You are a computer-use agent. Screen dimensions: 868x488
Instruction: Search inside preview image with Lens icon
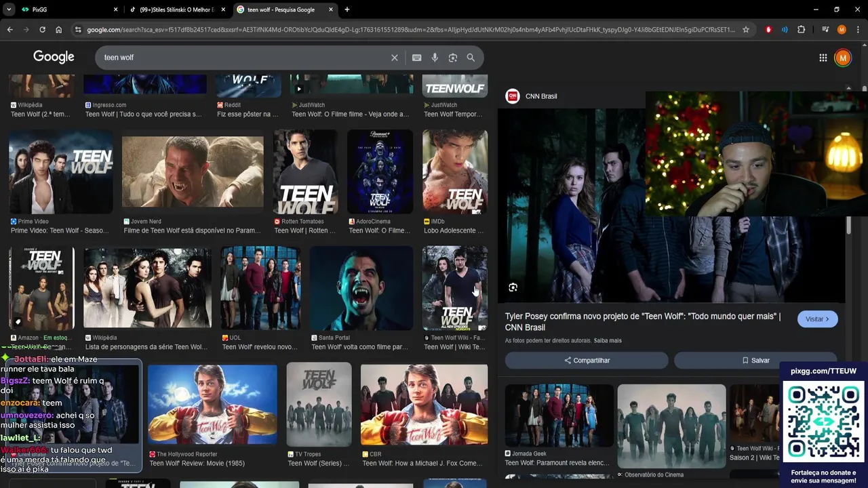(x=513, y=287)
